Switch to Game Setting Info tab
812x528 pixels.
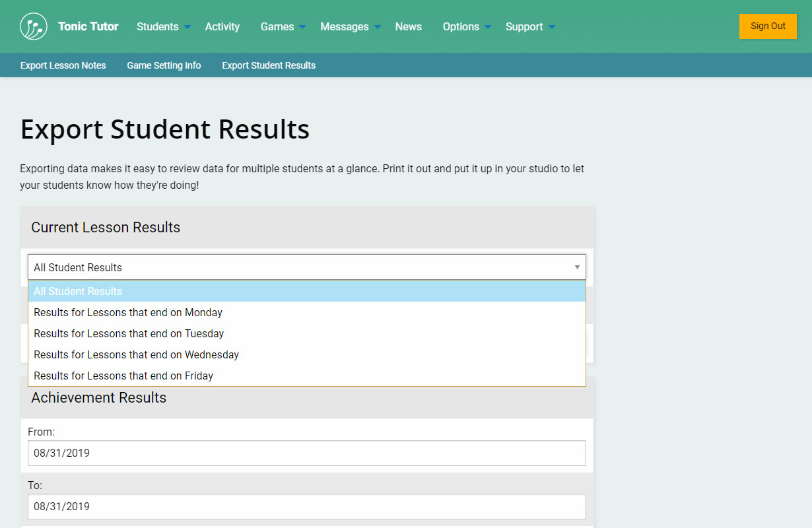[164, 65]
